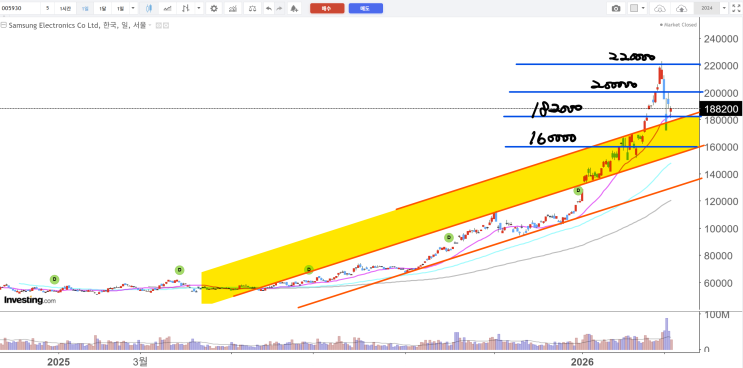The height and width of the screenshot is (368, 743).
Task: Select the 5 minute interval
Action: click(x=47, y=9)
